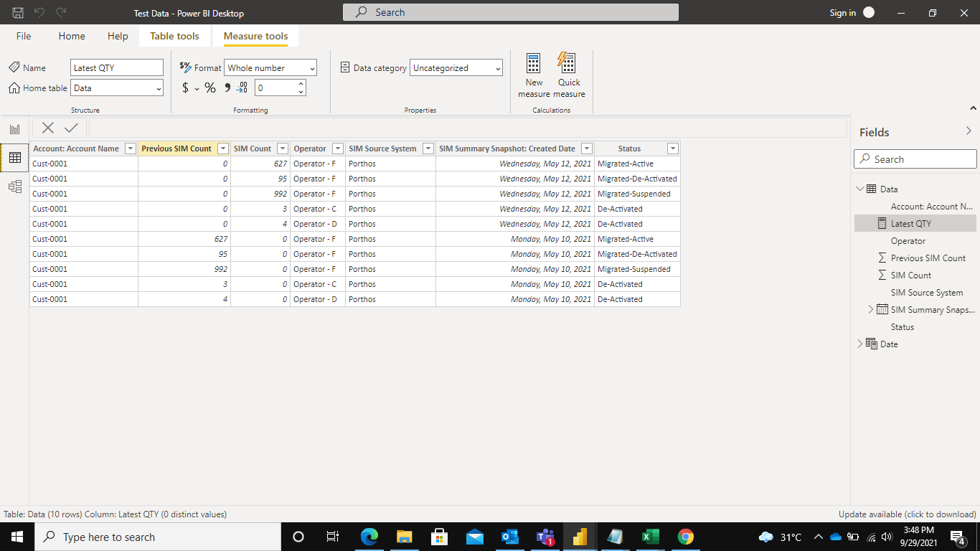
Task: Click the Previous SIM Count column header
Action: point(176,149)
